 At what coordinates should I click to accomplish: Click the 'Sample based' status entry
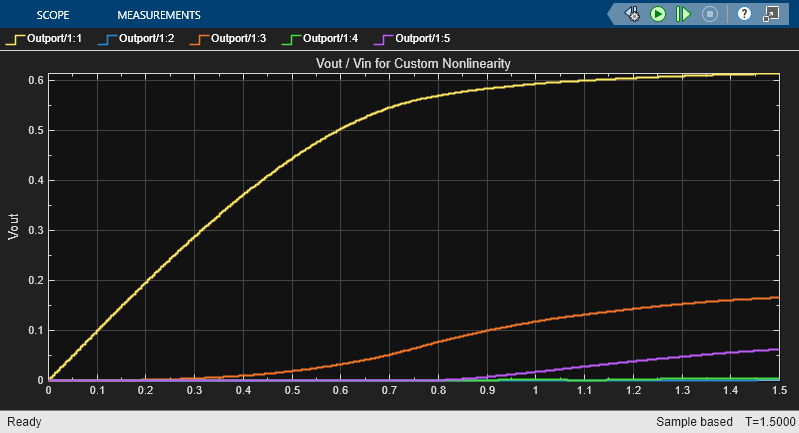click(694, 422)
